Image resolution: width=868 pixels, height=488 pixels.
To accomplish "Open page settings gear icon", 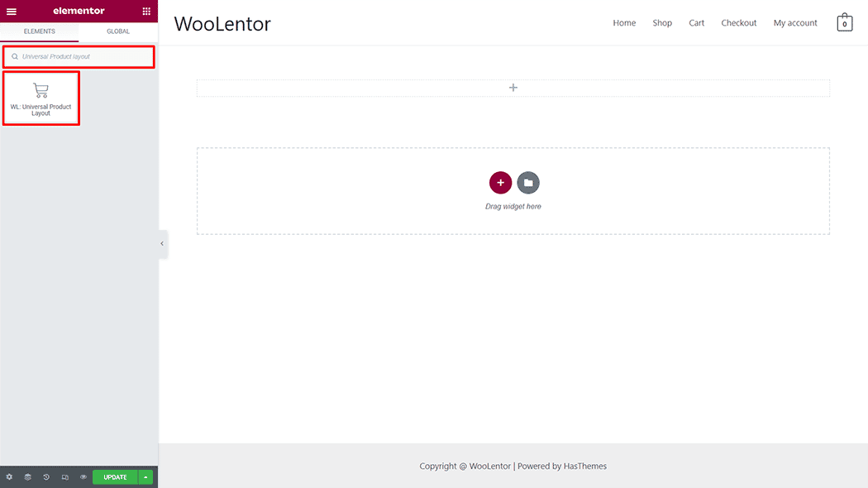I will pos(9,477).
